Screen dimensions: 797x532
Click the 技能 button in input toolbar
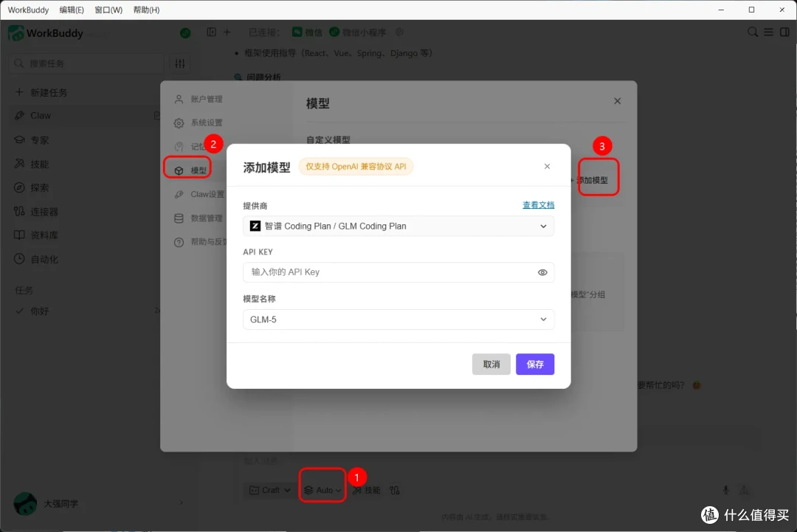[367, 491]
